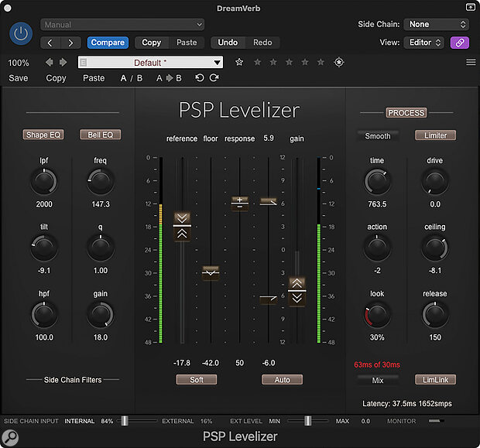
Task: Click the small left triangle preset arrow
Action: pos(49,63)
